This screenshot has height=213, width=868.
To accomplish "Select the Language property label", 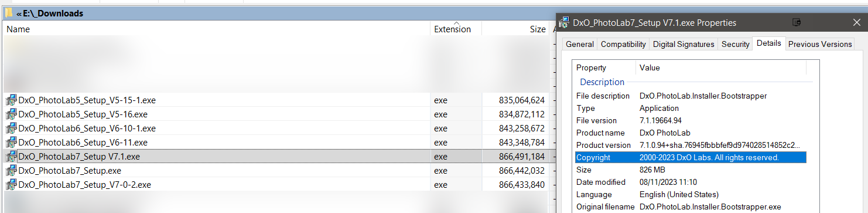I will click(x=594, y=194).
